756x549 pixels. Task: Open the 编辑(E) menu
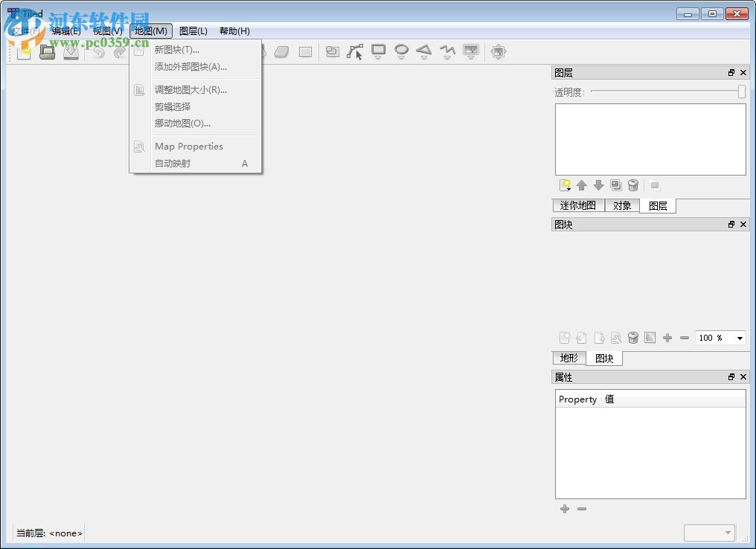click(x=66, y=30)
